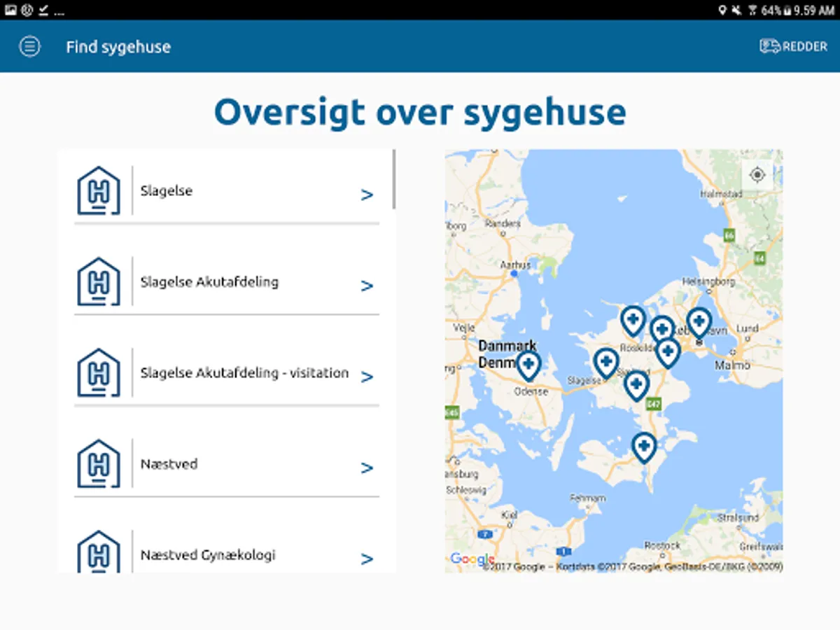The width and height of the screenshot is (840, 630).
Task: Click the Oversigt over sygehuse heading
Action: click(420, 112)
